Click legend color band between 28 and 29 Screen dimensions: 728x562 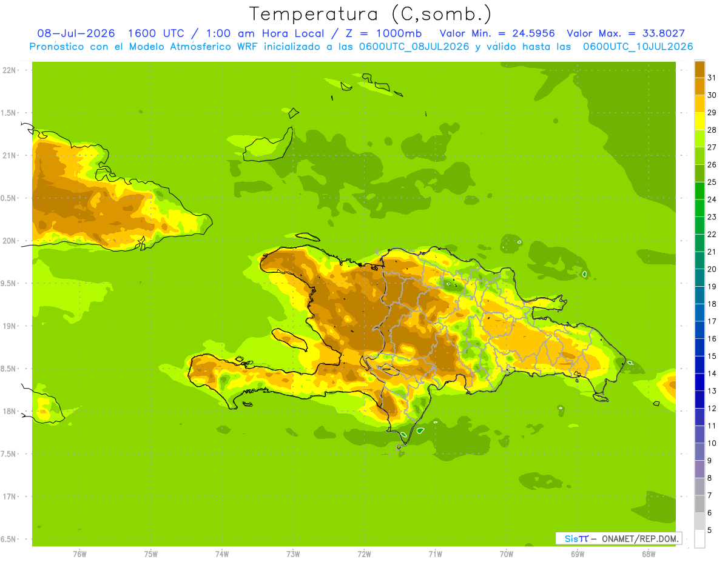(699, 121)
